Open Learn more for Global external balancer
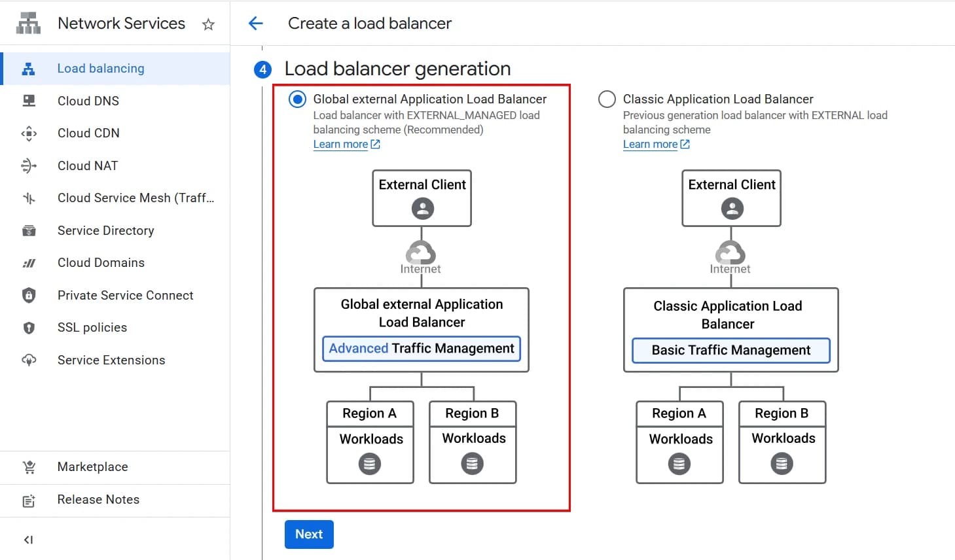The height and width of the screenshot is (560, 955). coord(341,144)
